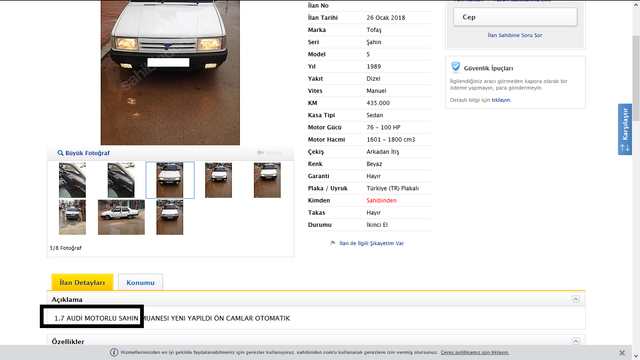
Task: Click the Güvenlik İpuçları shield icon
Action: pyautogui.click(x=456, y=67)
